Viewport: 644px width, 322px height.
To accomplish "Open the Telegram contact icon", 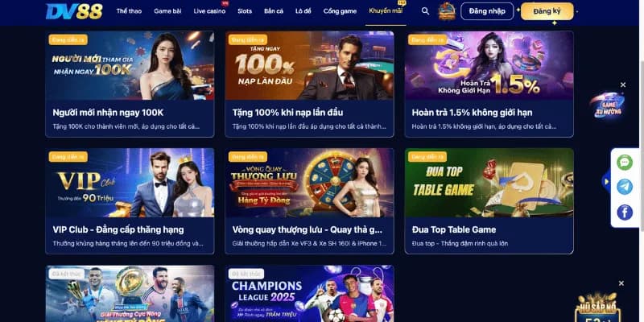I will (x=625, y=187).
